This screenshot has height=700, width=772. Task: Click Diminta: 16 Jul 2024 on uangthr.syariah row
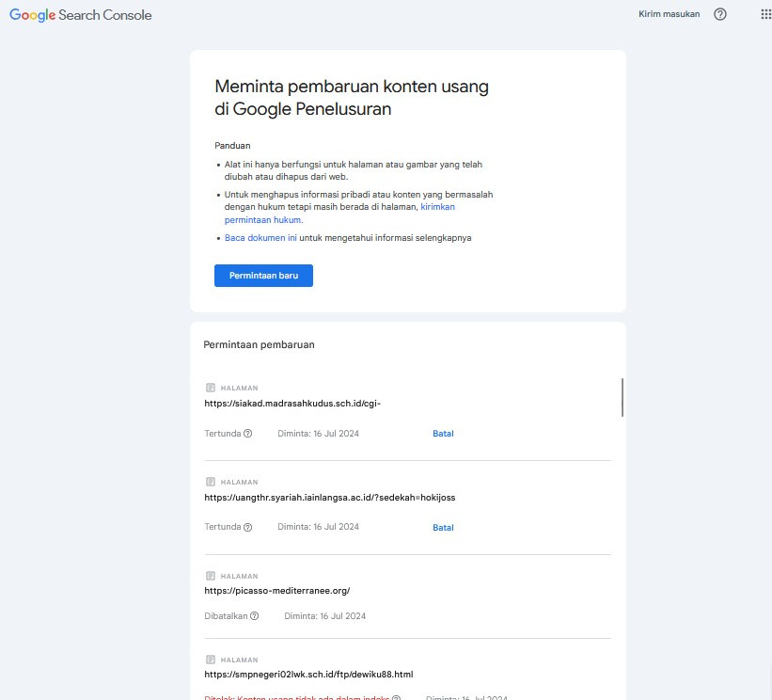tap(319, 527)
